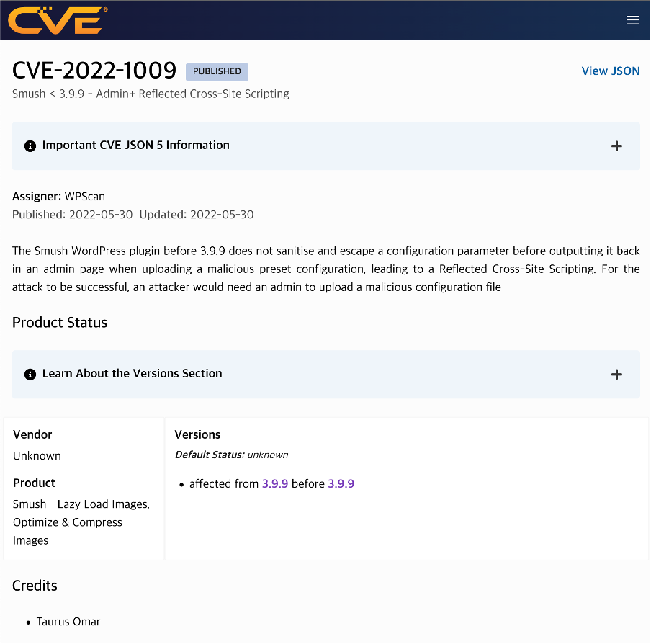The image size is (651, 644).
Task: Click the PUBLISHED status badge
Action: pyautogui.click(x=217, y=71)
